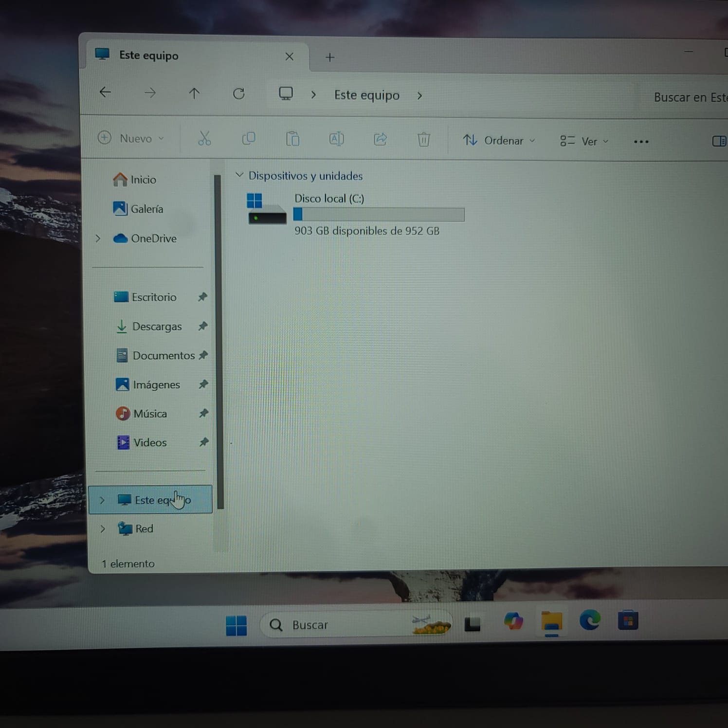728x728 pixels.
Task: Click the Disco local (C:) label
Action: pos(329,199)
